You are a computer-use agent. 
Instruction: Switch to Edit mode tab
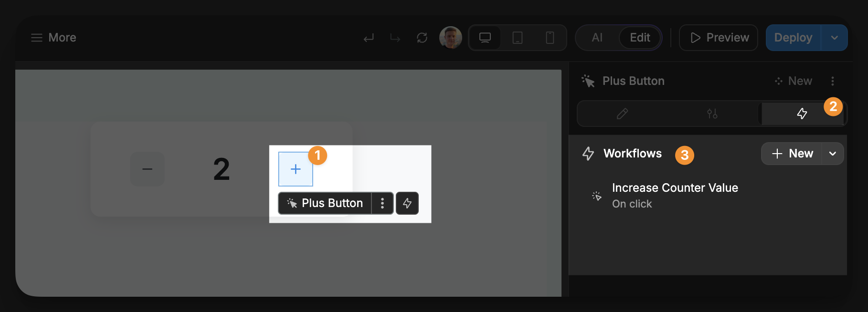click(639, 37)
